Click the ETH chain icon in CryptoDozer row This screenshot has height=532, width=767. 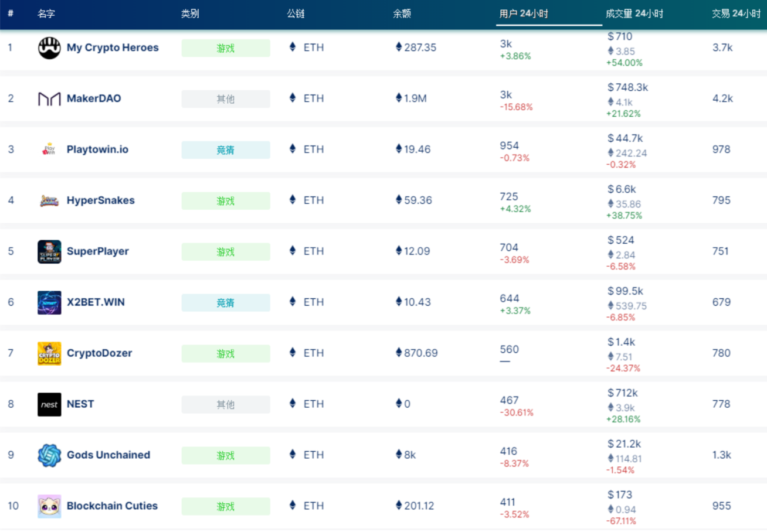293,353
